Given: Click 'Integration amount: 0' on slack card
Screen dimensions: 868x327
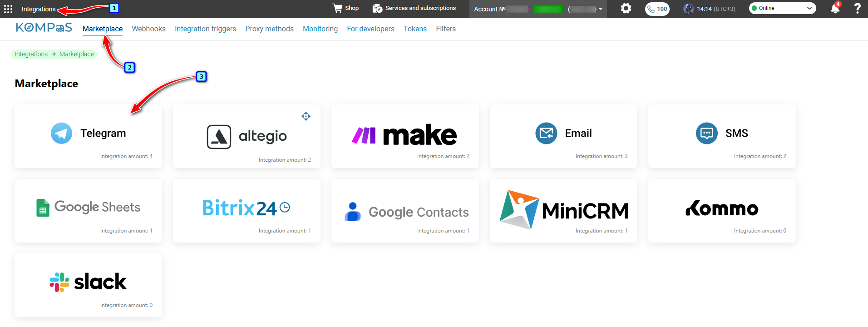Looking at the screenshot, I should click(x=126, y=305).
